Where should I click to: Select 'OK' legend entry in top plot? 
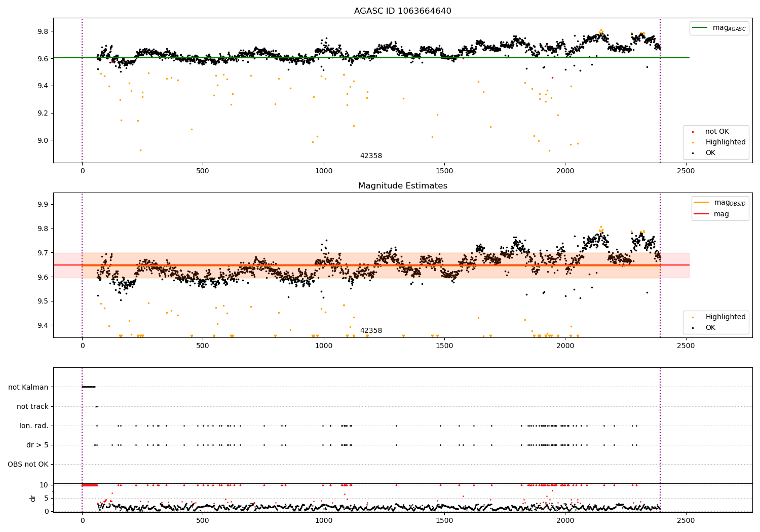coord(710,153)
